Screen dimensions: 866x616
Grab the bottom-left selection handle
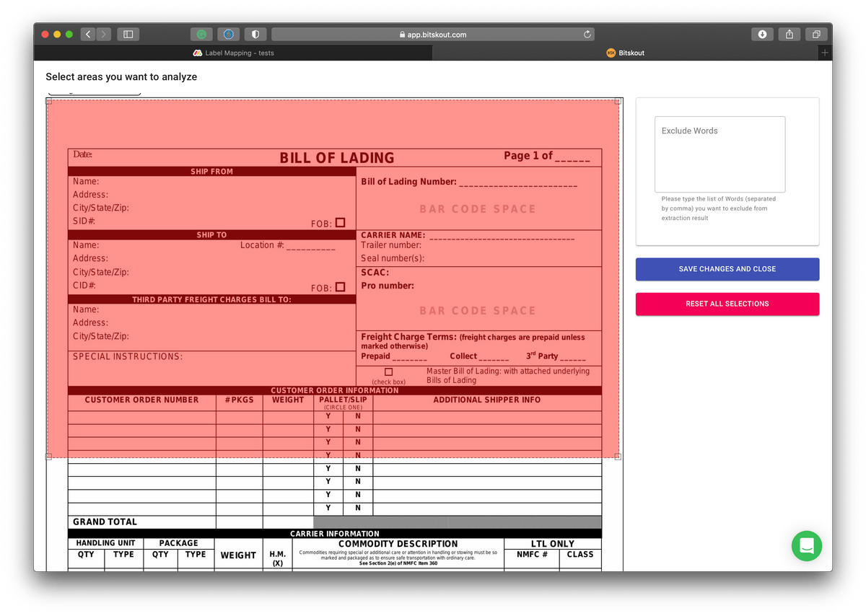pyautogui.click(x=49, y=457)
